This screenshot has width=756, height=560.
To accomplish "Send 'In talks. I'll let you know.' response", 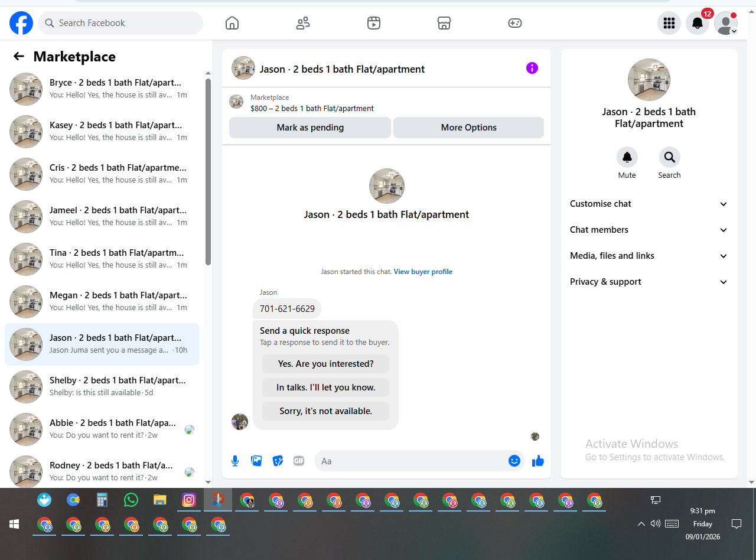I will [326, 388].
